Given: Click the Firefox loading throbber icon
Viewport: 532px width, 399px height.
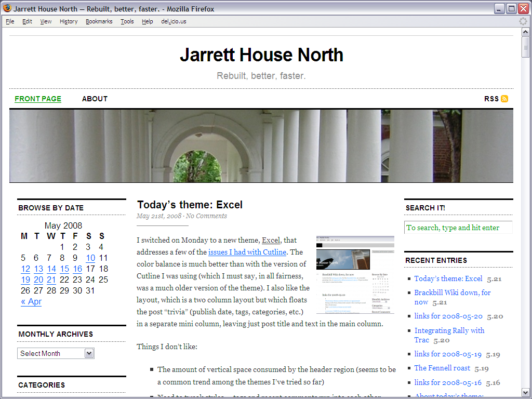Looking at the screenshot, I should [x=523, y=21].
